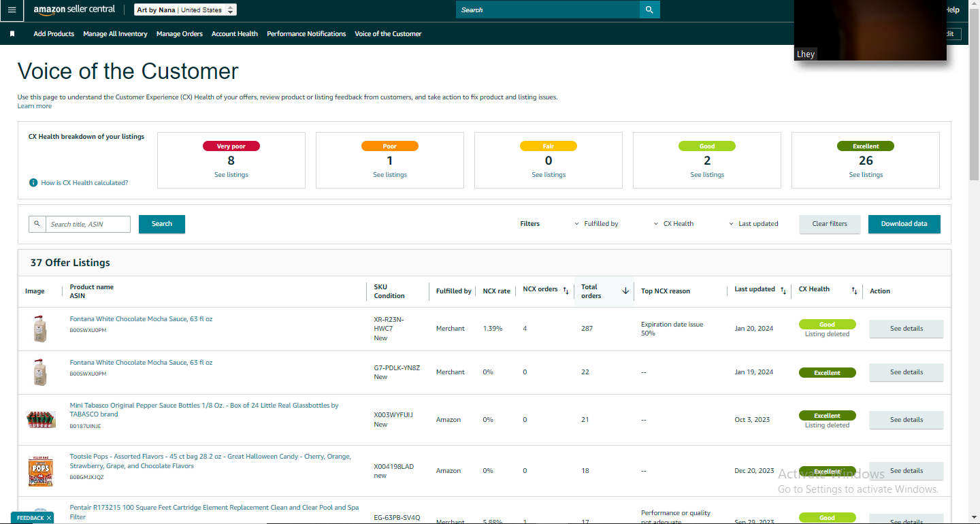Screen dimensions: 980x524
Task: Click the info icon beside CX Health question
Action: tap(33, 182)
